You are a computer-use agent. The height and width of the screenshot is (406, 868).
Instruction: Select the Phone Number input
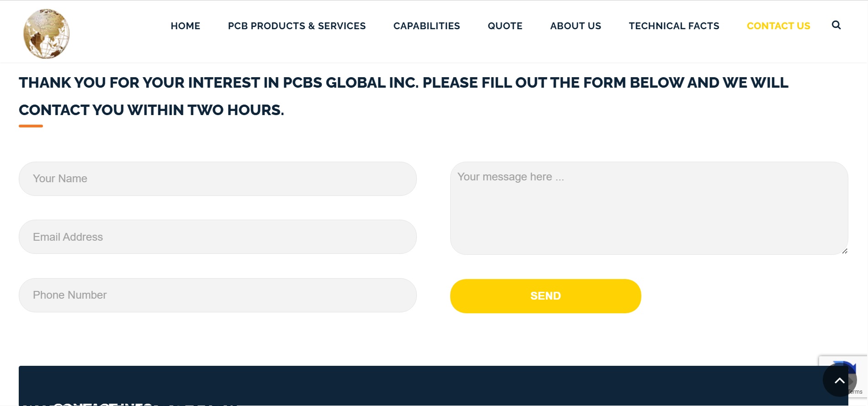point(218,295)
